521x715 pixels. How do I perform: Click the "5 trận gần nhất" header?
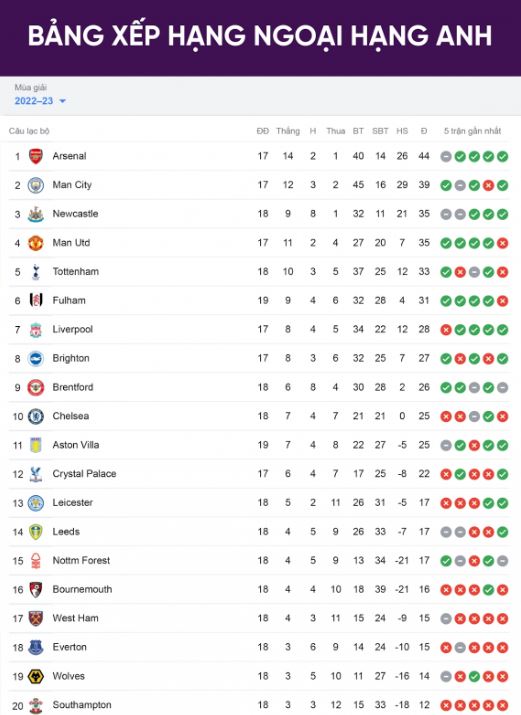[472, 131]
